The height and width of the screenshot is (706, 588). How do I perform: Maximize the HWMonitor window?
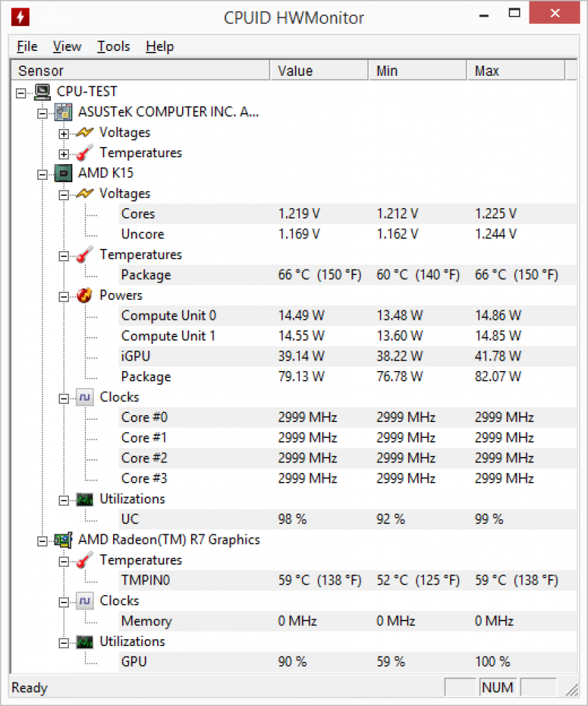point(515,13)
